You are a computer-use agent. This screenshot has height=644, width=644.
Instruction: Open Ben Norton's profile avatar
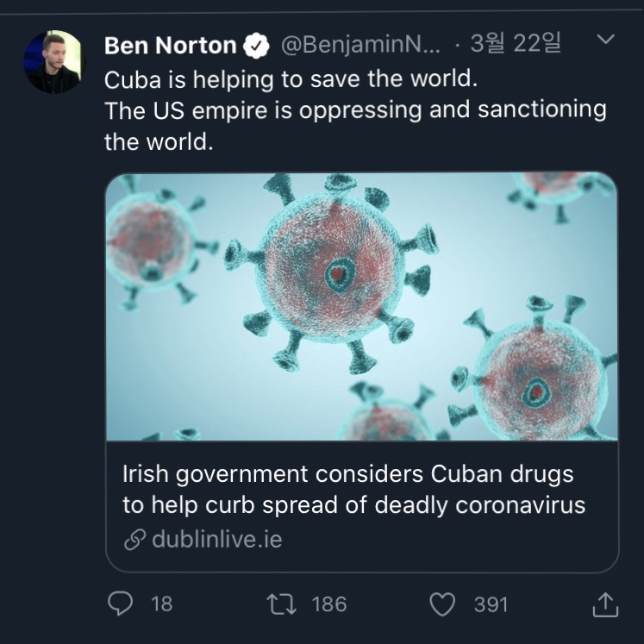(x=53, y=61)
